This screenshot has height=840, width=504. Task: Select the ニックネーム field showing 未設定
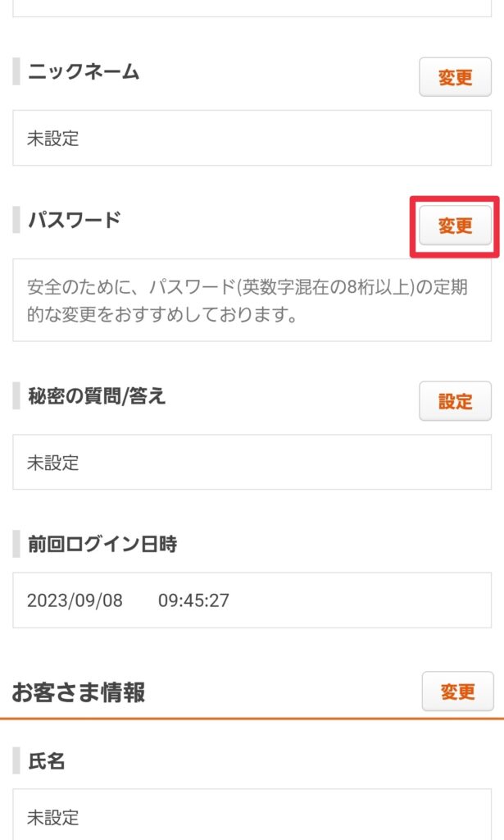(x=252, y=138)
